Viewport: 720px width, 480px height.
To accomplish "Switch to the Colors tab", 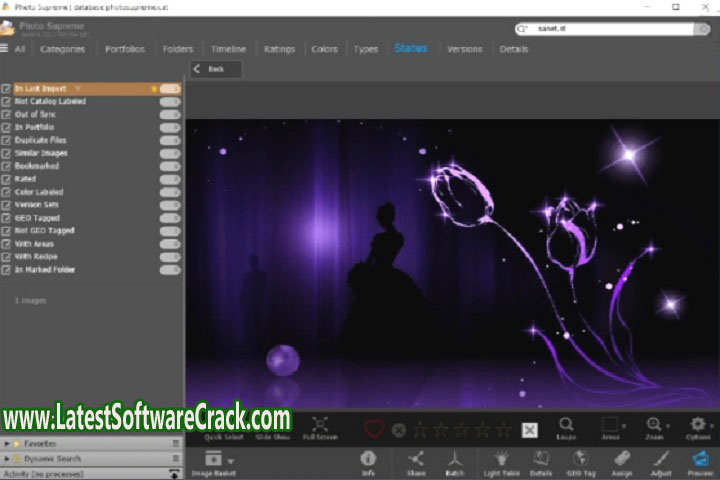I will (x=324, y=49).
